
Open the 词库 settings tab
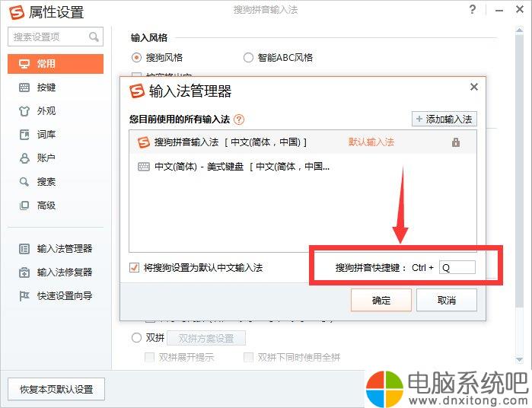[56, 135]
